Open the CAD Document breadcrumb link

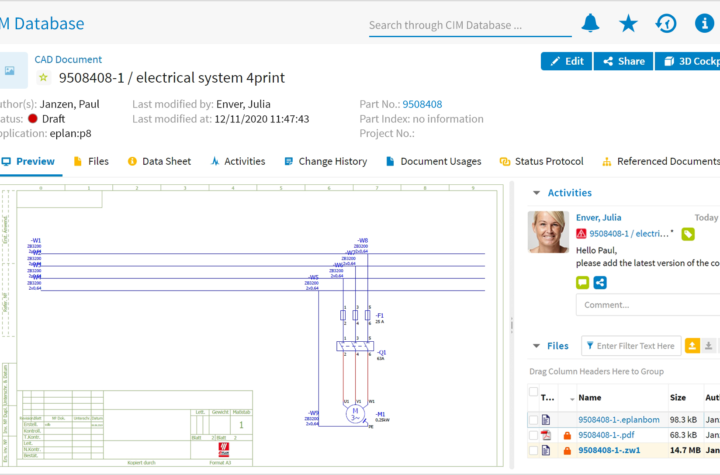pos(68,59)
